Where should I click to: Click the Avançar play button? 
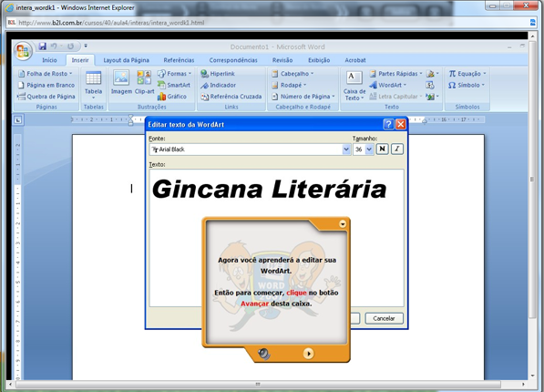(x=308, y=354)
